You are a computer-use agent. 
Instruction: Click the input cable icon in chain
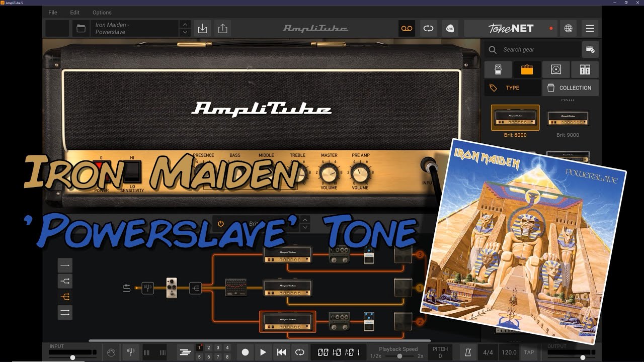(x=126, y=288)
